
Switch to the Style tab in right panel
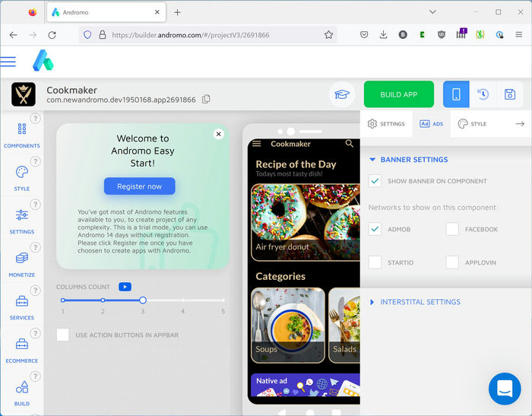(472, 124)
